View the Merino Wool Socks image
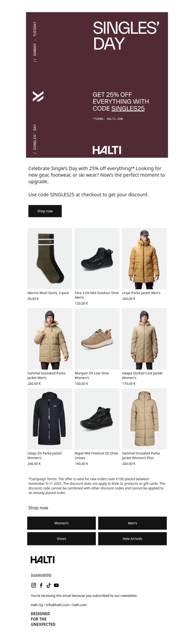 coord(49,259)
